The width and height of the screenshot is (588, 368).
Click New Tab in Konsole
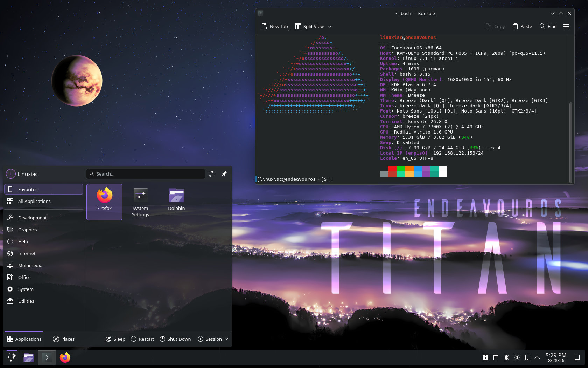275,26
